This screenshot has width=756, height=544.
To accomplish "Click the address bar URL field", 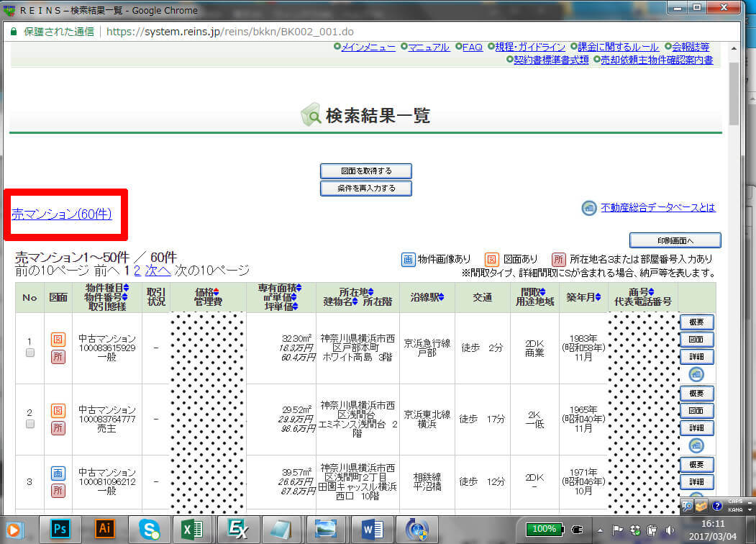I will (360, 32).
